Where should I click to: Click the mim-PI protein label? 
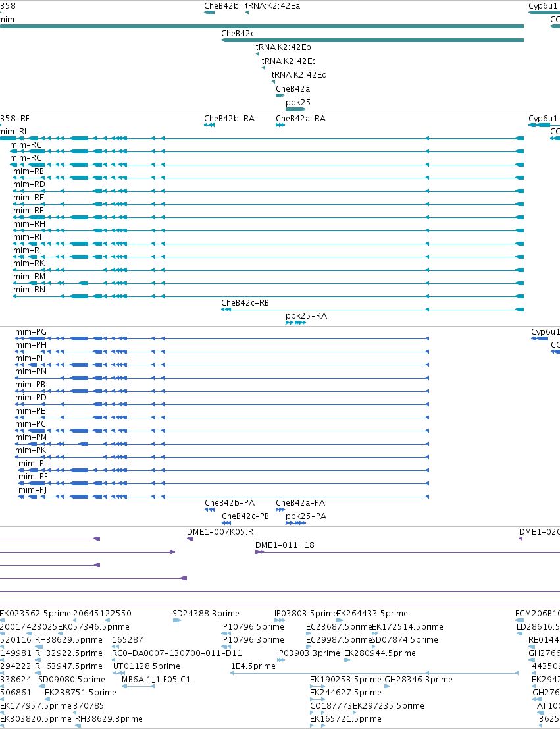click(29, 358)
